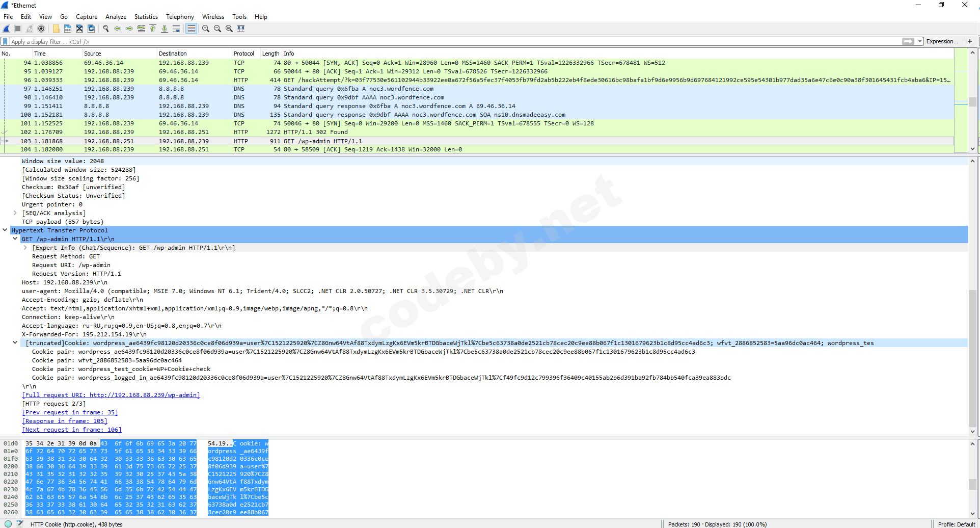Open capture file properties from status bar

[x=20, y=524]
